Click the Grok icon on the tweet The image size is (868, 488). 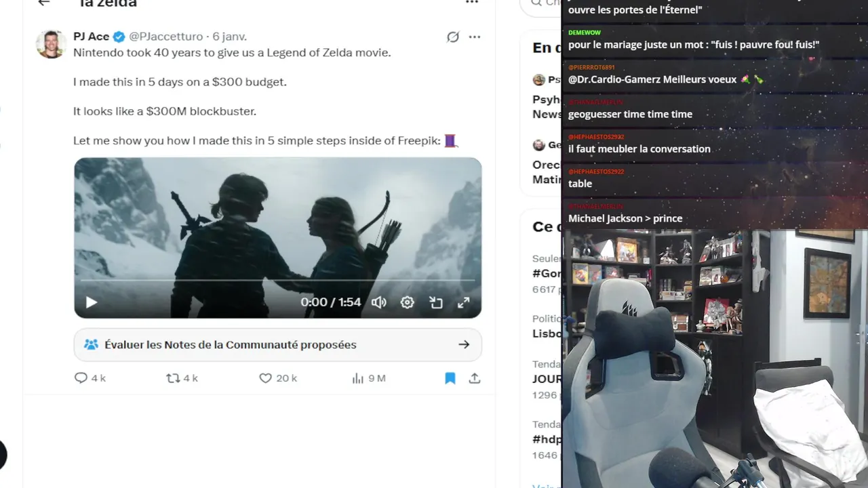click(452, 37)
